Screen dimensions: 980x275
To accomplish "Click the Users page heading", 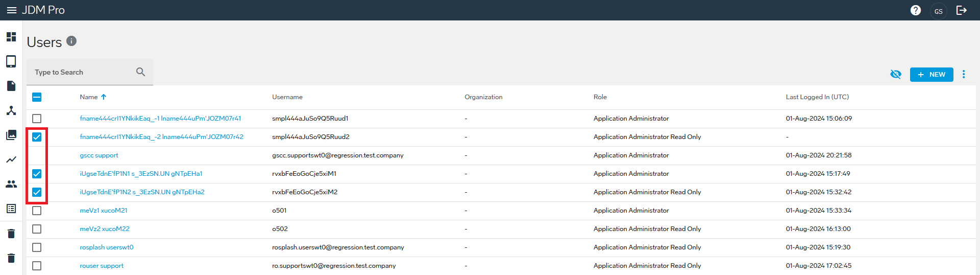I will [x=44, y=42].
